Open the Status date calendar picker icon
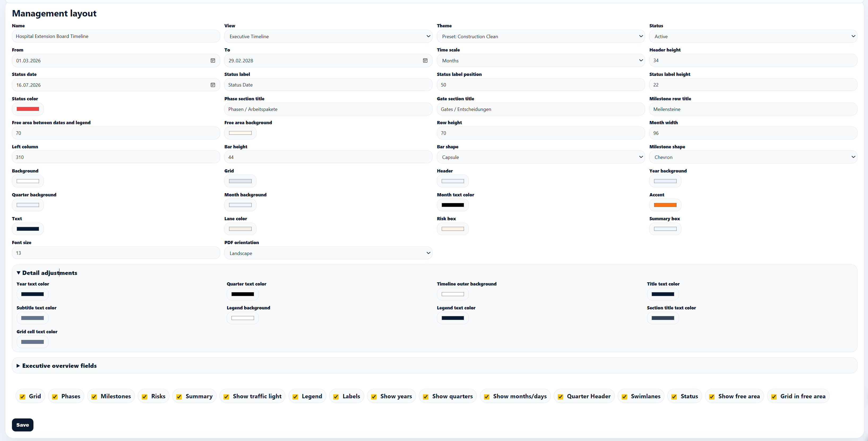The width and height of the screenshot is (868, 441). 213,85
